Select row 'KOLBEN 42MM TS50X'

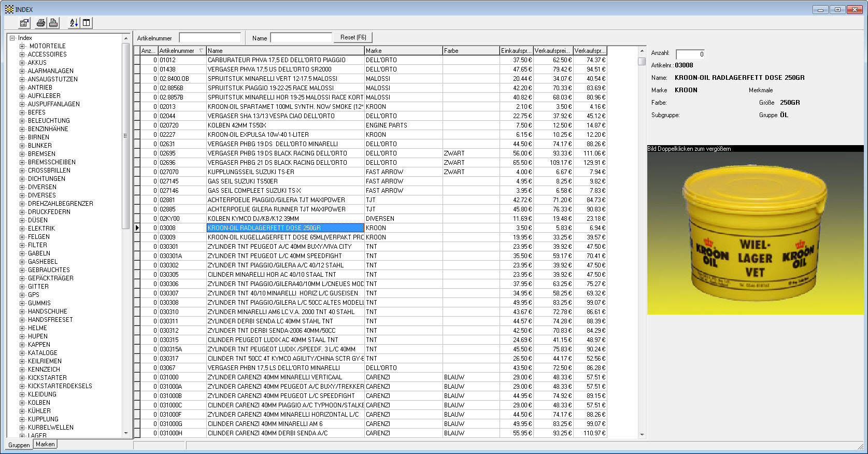[x=286, y=125]
